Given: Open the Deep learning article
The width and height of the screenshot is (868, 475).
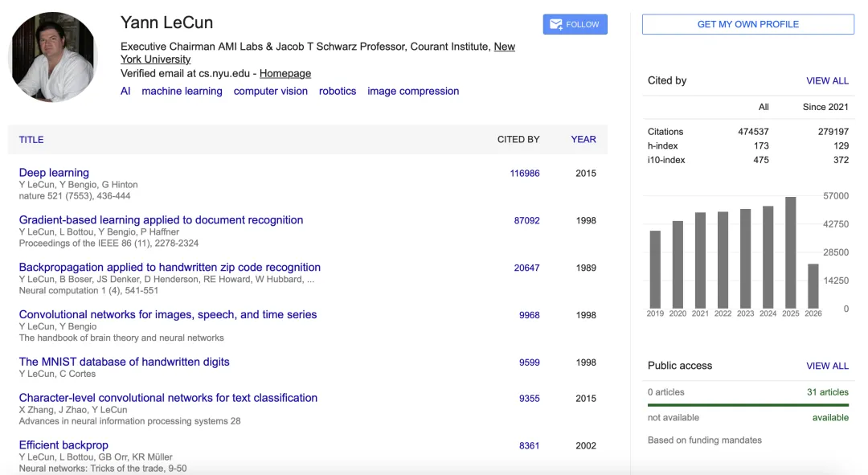Looking at the screenshot, I should coord(54,173).
